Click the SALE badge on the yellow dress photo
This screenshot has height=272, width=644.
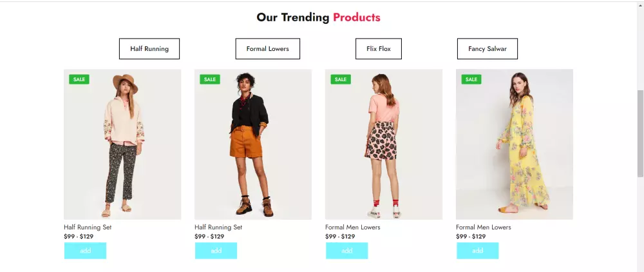(471, 79)
